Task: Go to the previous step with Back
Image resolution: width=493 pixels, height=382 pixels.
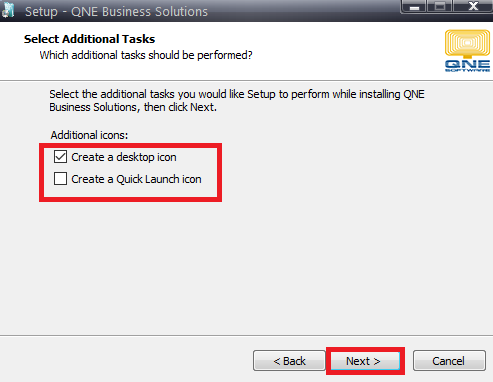Action: click(289, 361)
